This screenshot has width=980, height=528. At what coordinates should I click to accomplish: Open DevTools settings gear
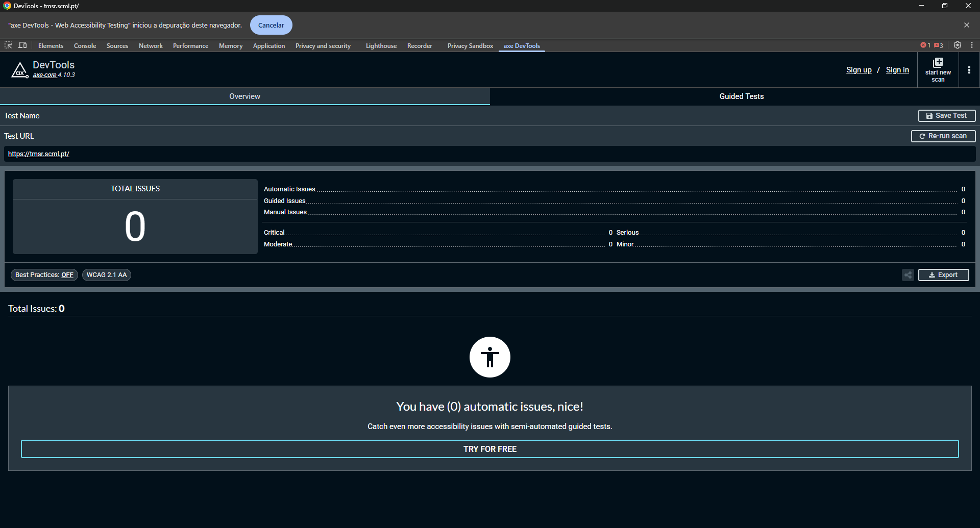pos(958,45)
